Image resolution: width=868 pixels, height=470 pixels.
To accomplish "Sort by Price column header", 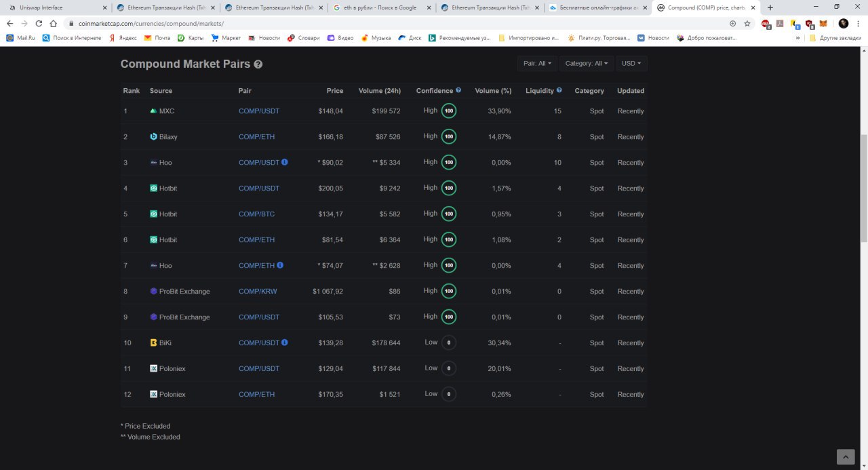I will (334, 90).
